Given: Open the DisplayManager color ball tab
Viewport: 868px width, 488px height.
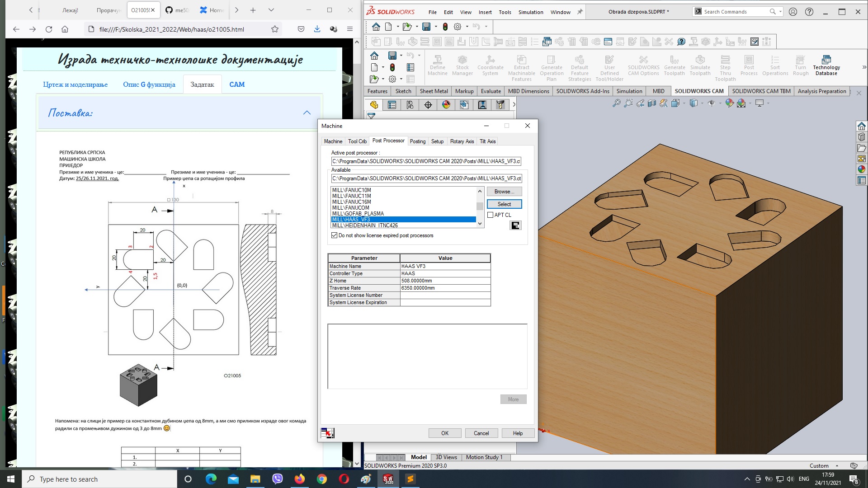Looking at the screenshot, I should point(446,105).
